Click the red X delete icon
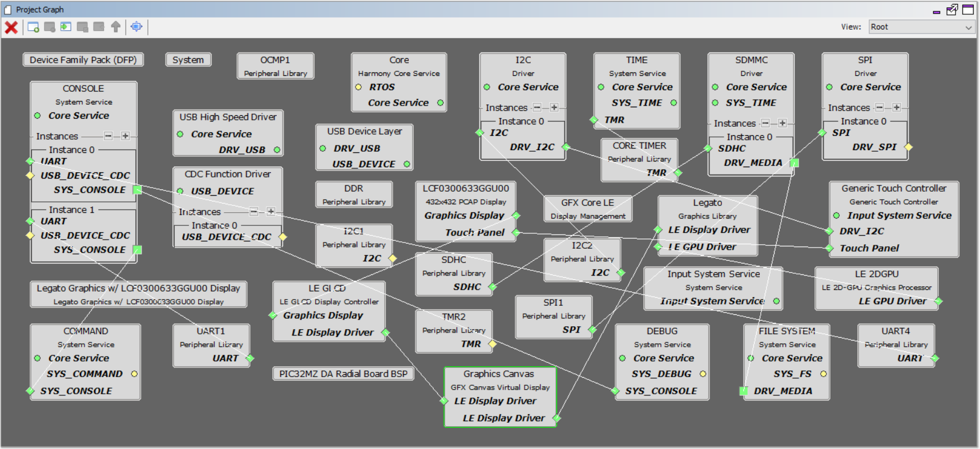980x449 pixels. click(11, 27)
